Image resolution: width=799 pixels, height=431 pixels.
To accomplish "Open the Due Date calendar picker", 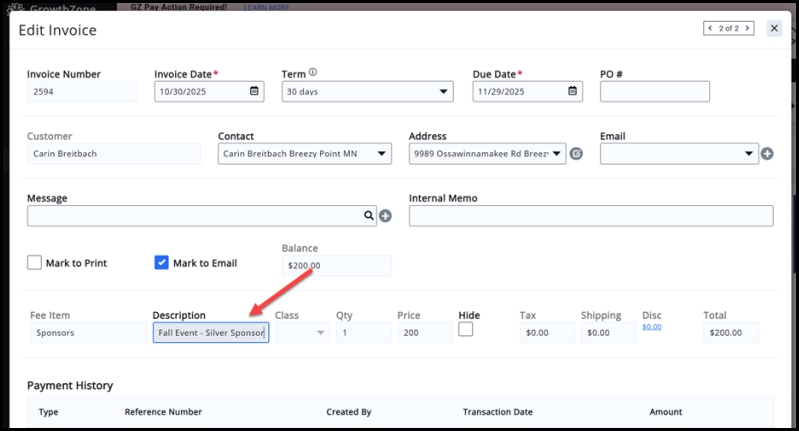I will [x=573, y=92].
